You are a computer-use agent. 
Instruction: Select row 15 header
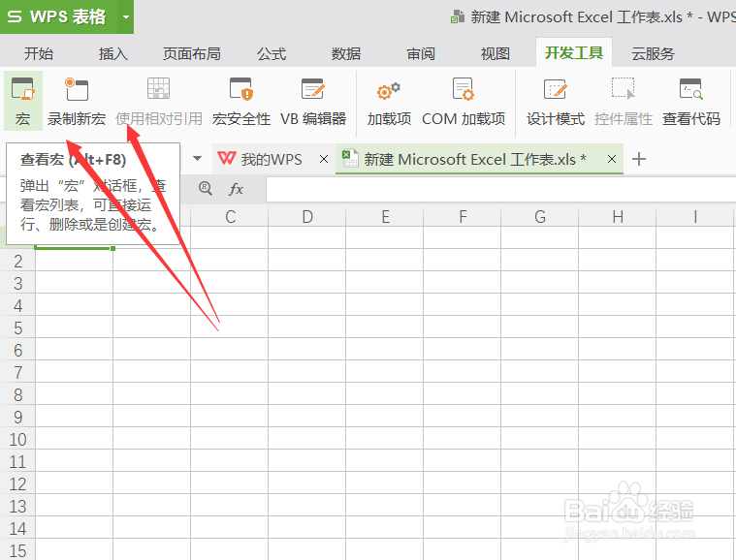[17, 550]
